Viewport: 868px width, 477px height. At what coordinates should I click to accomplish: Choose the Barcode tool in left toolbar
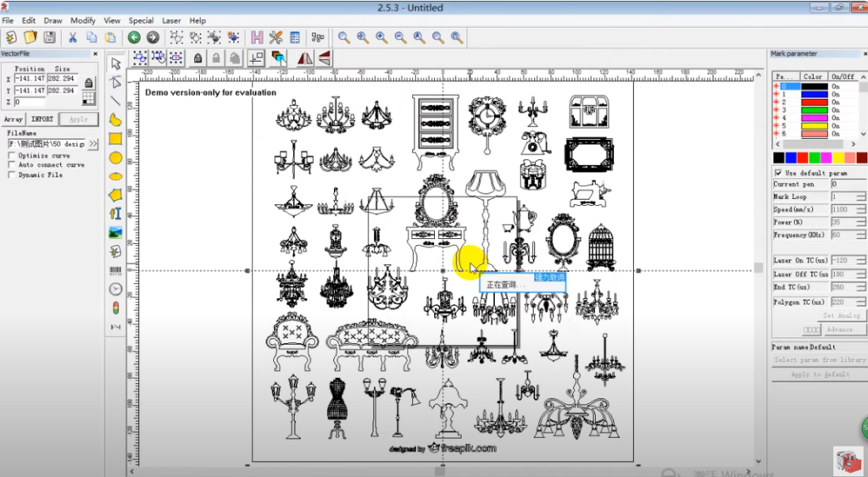point(115,270)
